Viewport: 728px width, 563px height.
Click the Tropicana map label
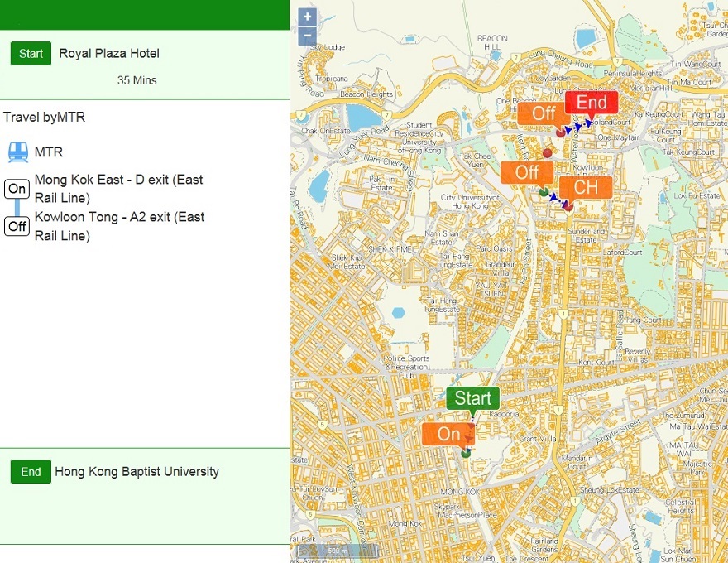[x=332, y=79]
